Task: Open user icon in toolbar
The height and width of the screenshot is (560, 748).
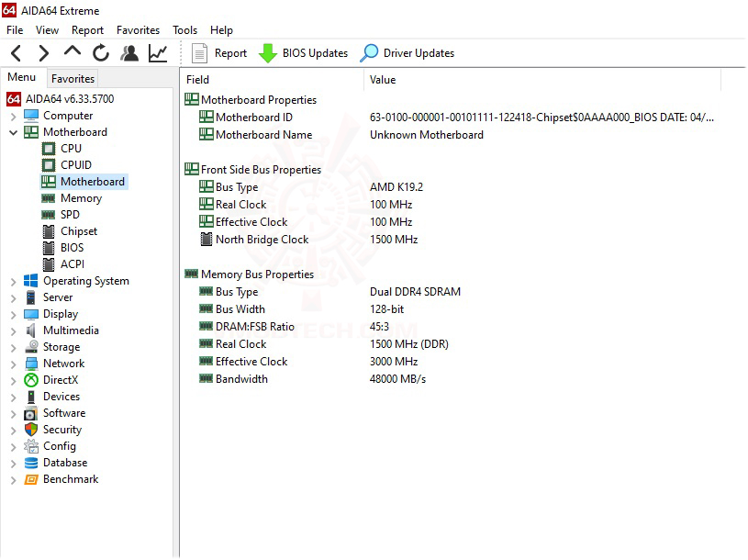Action: 129,53
